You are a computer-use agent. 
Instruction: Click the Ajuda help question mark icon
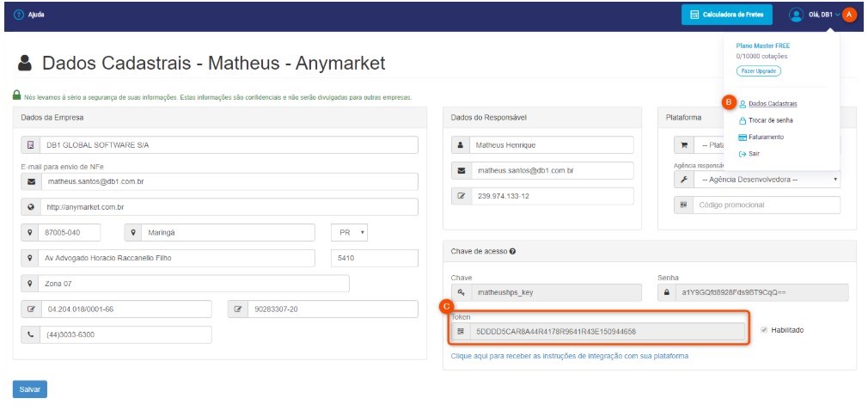19,15
